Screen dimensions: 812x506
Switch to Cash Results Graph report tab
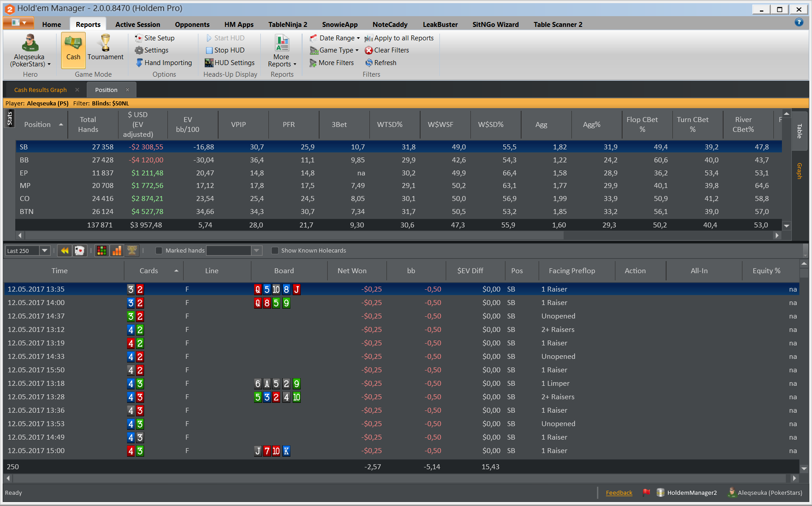click(x=40, y=90)
